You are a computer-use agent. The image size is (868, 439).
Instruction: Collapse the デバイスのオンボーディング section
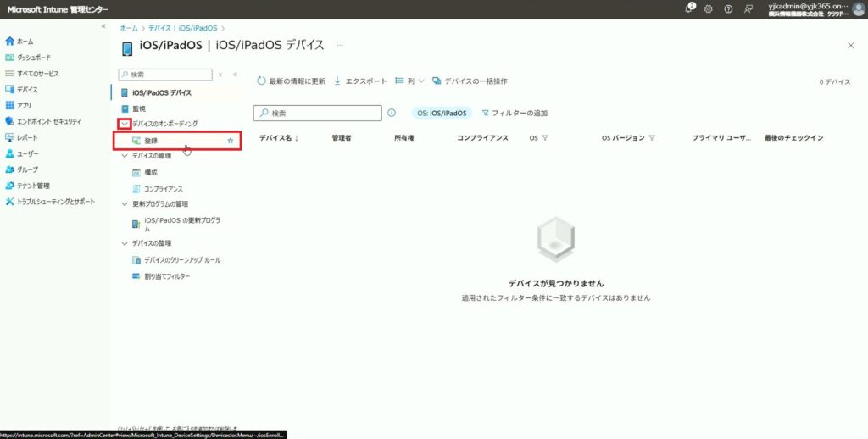(x=125, y=124)
